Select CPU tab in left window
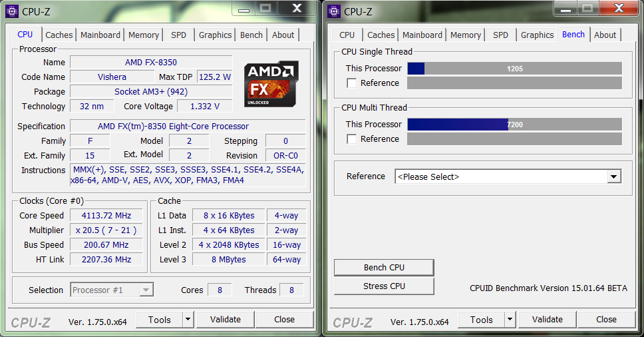The width and height of the screenshot is (644, 337). click(x=25, y=35)
